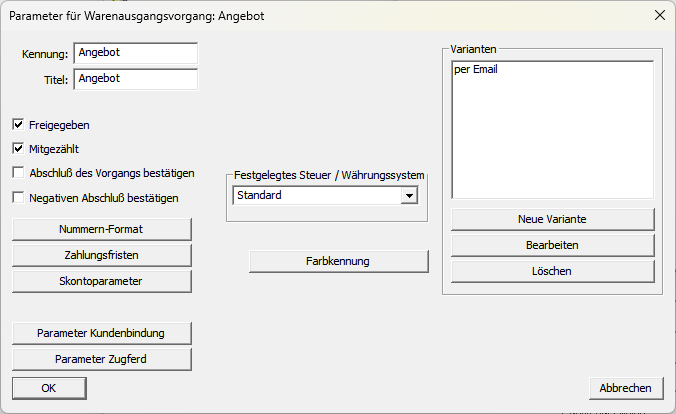Close the Parameter dialog window

click(658, 15)
